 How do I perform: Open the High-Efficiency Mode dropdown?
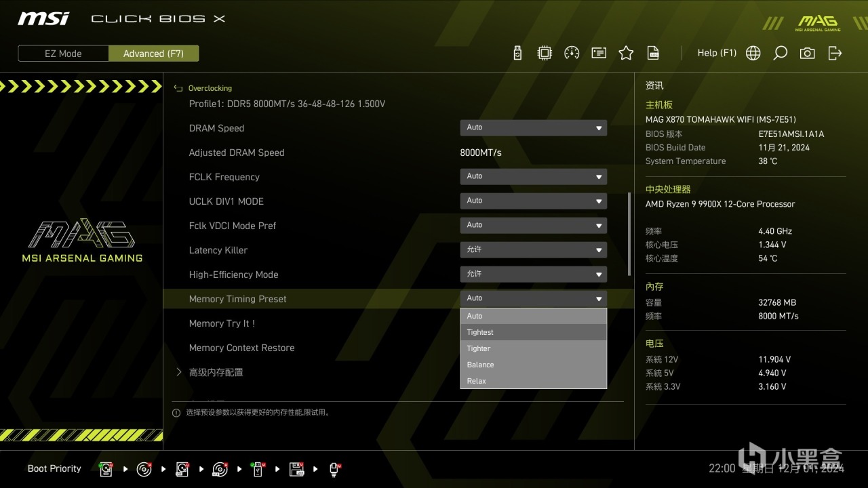click(x=534, y=274)
